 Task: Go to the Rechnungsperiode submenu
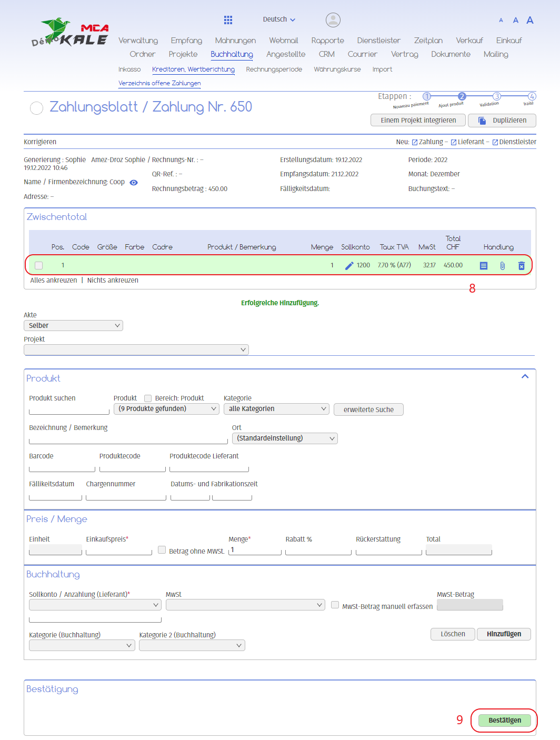pyautogui.click(x=274, y=69)
